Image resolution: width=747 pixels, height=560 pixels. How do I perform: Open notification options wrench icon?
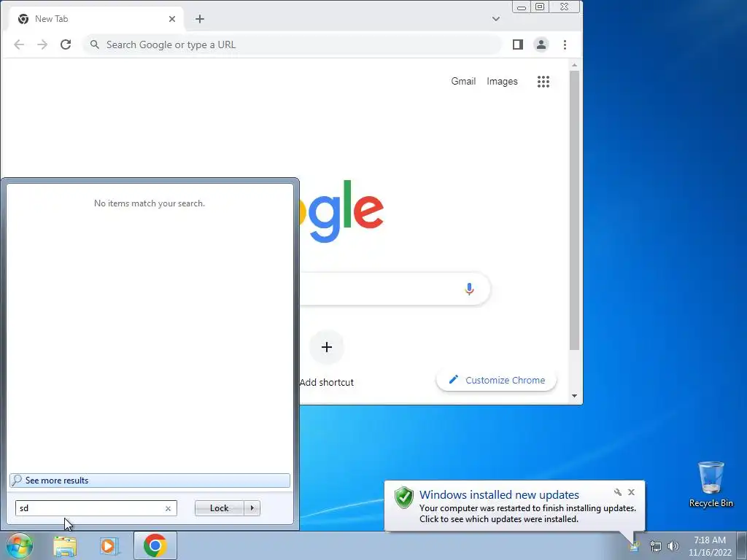617,492
